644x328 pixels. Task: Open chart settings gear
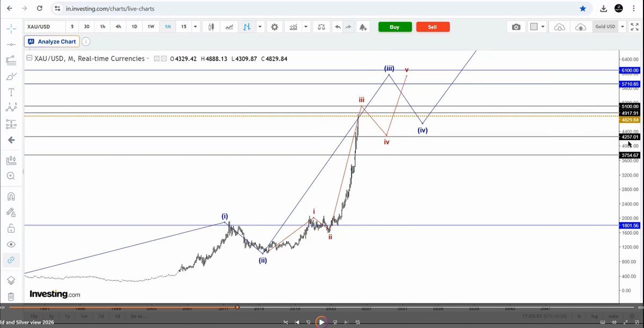(x=275, y=27)
